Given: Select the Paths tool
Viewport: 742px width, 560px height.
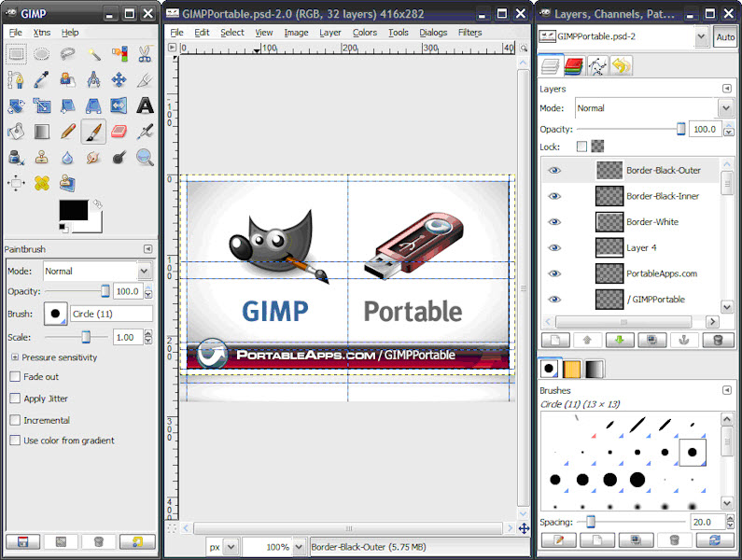Looking at the screenshot, I should pyautogui.click(x=16, y=79).
